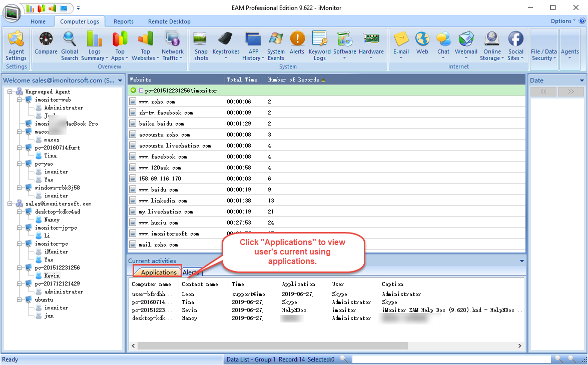
Task: Select the Tina user in tree
Action: click(x=50, y=155)
